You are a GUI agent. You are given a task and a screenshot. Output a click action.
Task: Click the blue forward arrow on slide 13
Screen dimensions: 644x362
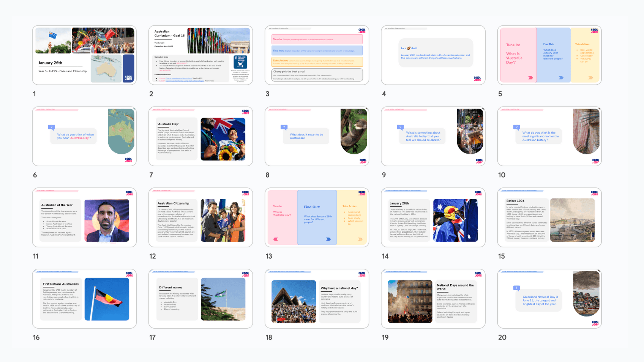coord(328,239)
